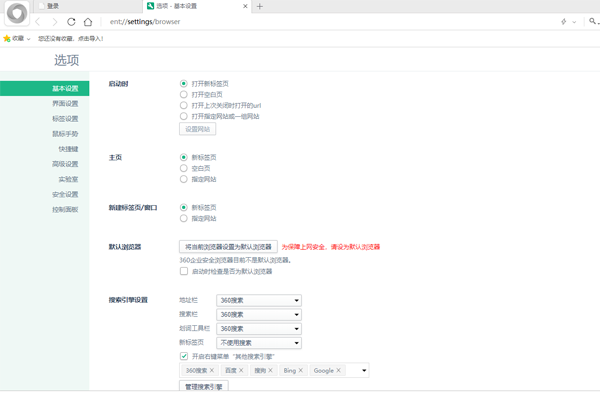The width and height of the screenshot is (600, 400).
Task: Remove Bing from search engine tags
Action: click(x=300, y=370)
